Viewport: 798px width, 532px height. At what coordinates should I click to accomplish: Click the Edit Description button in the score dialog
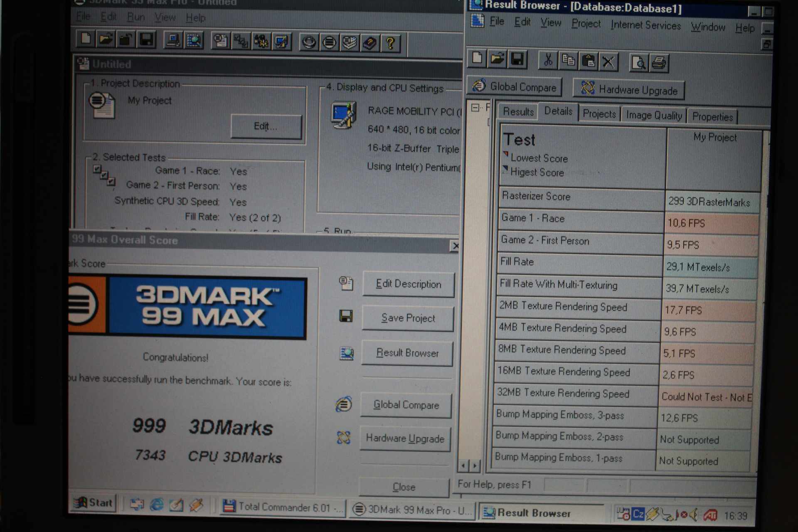click(x=408, y=284)
